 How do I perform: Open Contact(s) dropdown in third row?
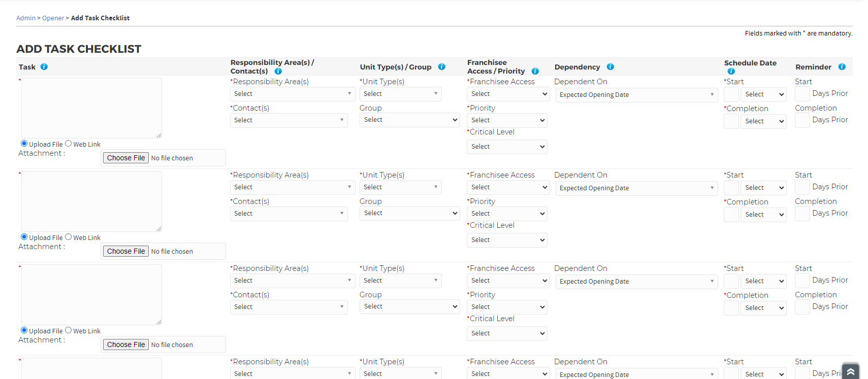click(289, 307)
